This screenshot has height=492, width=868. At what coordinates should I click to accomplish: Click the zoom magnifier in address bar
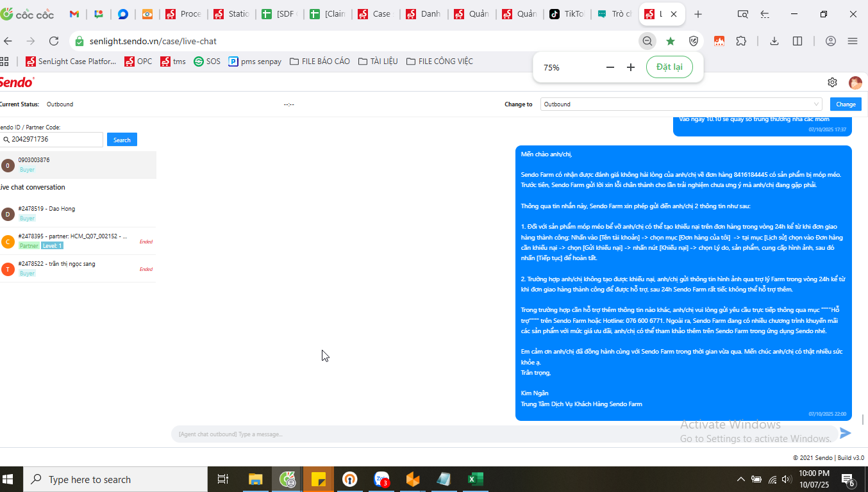point(647,41)
